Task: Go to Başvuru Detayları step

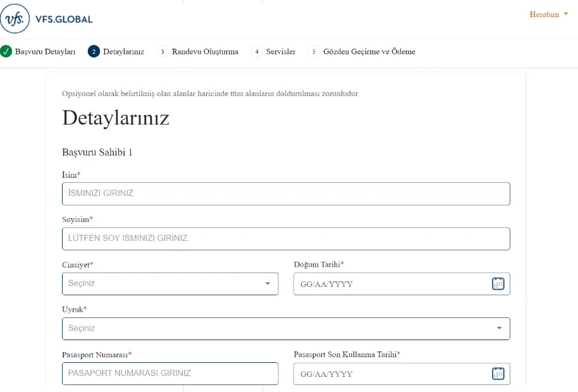Action: coord(45,52)
